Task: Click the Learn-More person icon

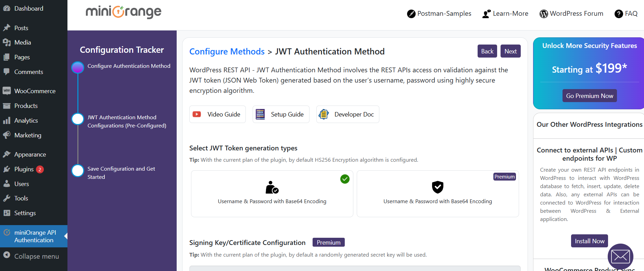Action: [x=487, y=14]
